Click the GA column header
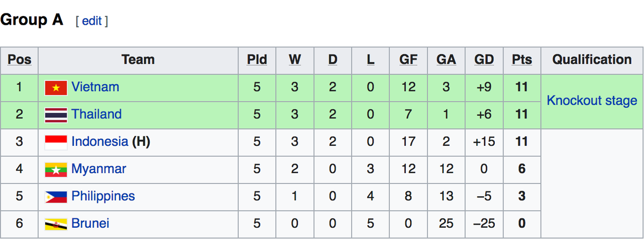Screen dimensions: 644x239 click(446, 60)
